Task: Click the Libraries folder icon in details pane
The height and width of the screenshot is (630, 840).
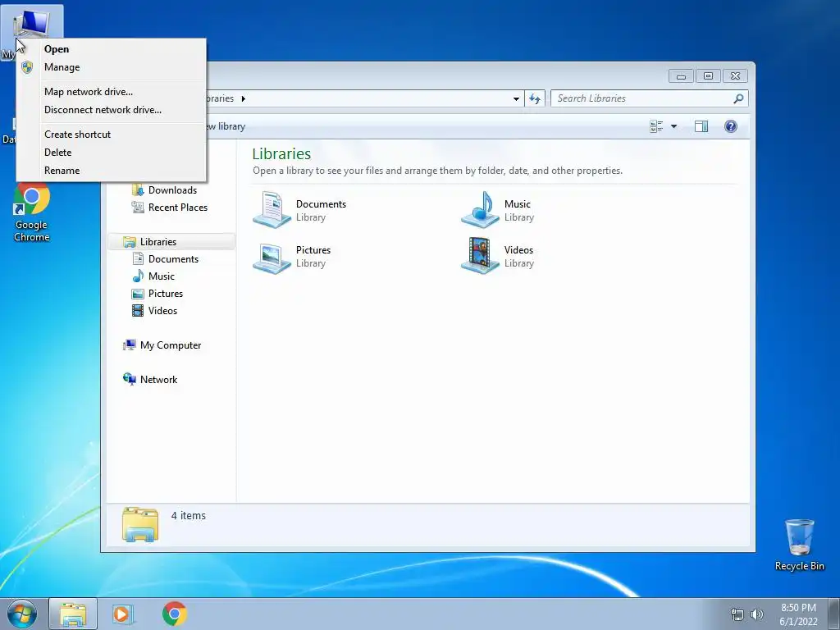Action: (x=139, y=524)
